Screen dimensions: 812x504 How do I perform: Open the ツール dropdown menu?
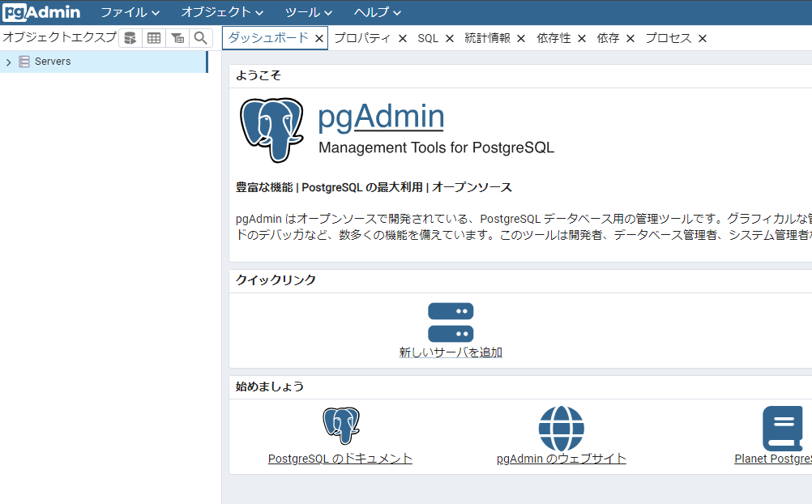[306, 12]
